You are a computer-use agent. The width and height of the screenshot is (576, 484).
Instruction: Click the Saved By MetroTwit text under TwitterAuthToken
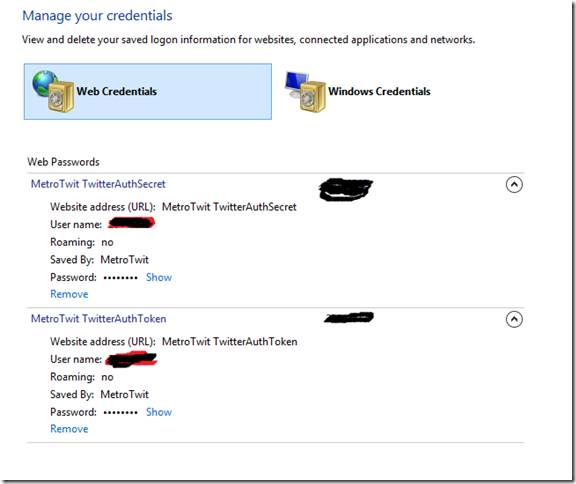coord(99,394)
